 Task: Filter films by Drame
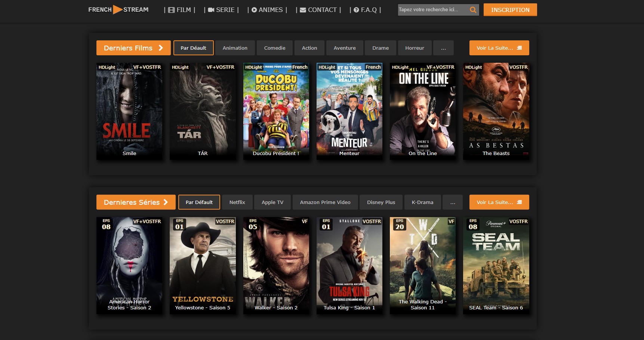[380, 48]
